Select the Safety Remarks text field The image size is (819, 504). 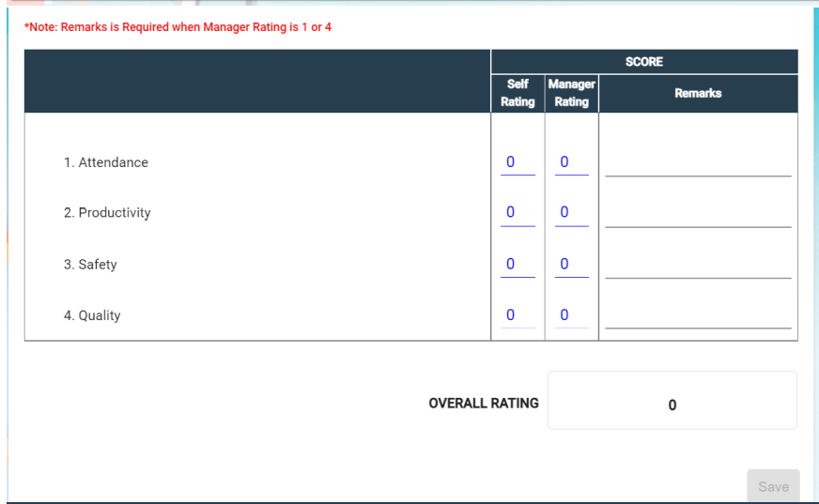pyautogui.click(x=698, y=266)
